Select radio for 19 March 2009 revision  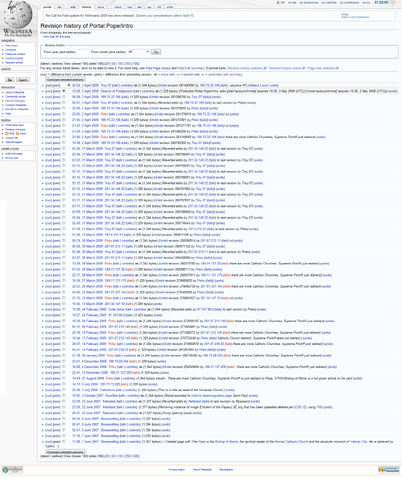[64, 298]
